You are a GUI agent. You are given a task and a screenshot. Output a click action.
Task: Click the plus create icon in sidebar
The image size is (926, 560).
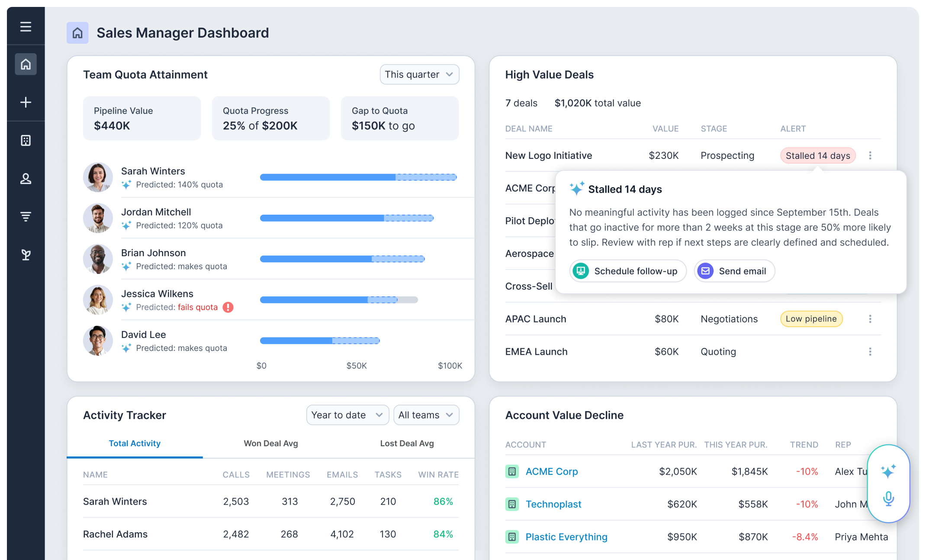click(26, 102)
